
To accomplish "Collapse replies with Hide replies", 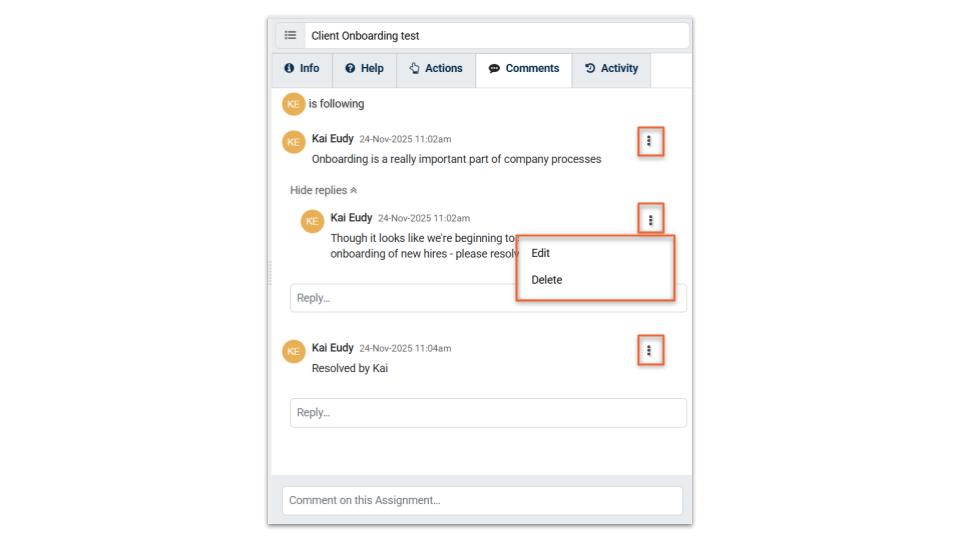I will pyautogui.click(x=323, y=190).
